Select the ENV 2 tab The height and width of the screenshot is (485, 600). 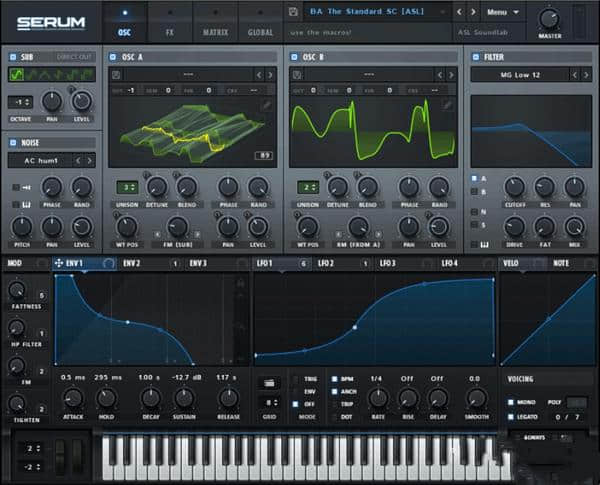(132, 263)
